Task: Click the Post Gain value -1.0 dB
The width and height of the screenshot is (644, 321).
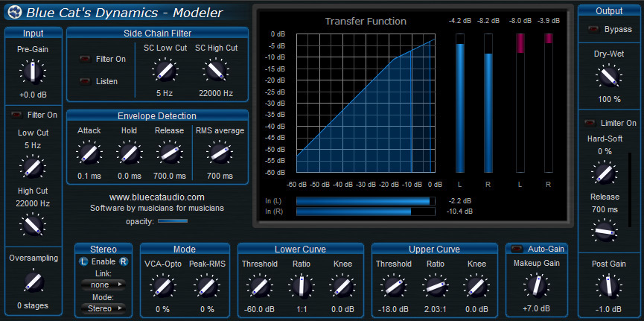Action: pyautogui.click(x=609, y=309)
